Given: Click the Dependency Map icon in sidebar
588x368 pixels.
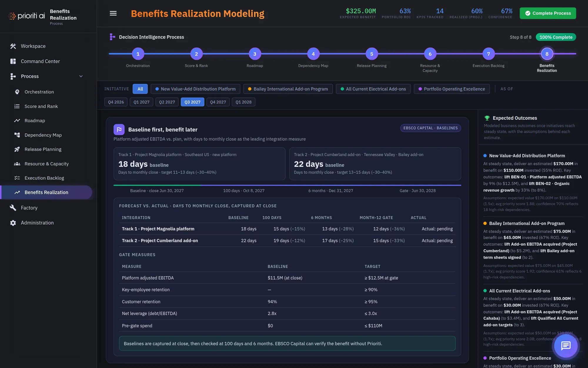Looking at the screenshot, I should click(17, 135).
